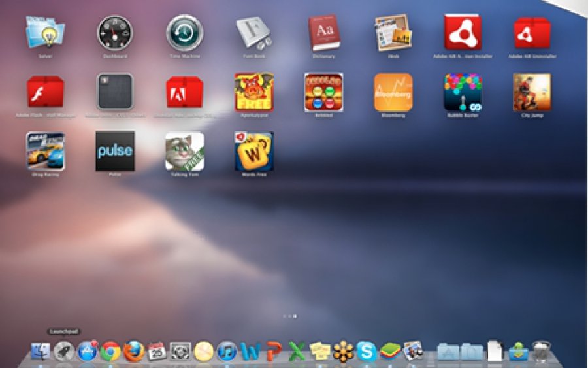Viewport: 588px width, 368px height.
Task: Open the iWeb app with corkboard icon
Action: click(x=393, y=33)
